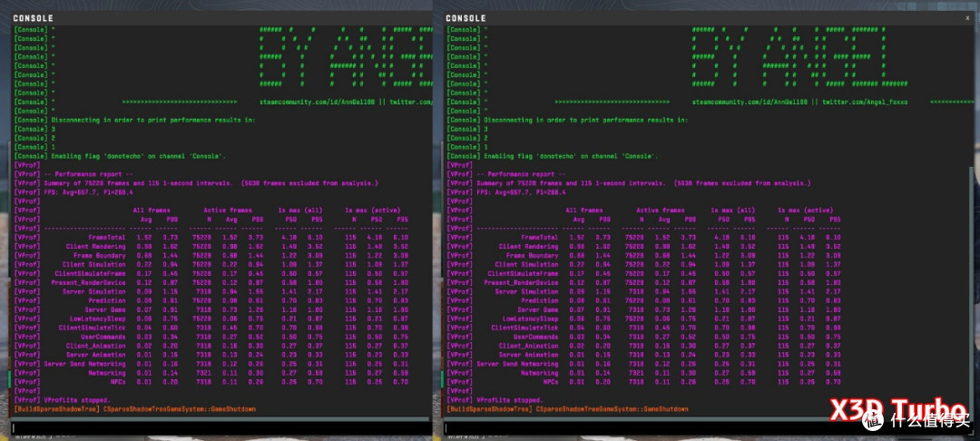Click 'NPCs' row label in left console
This screenshot has width=980, height=441.
pyautogui.click(x=118, y=382)
